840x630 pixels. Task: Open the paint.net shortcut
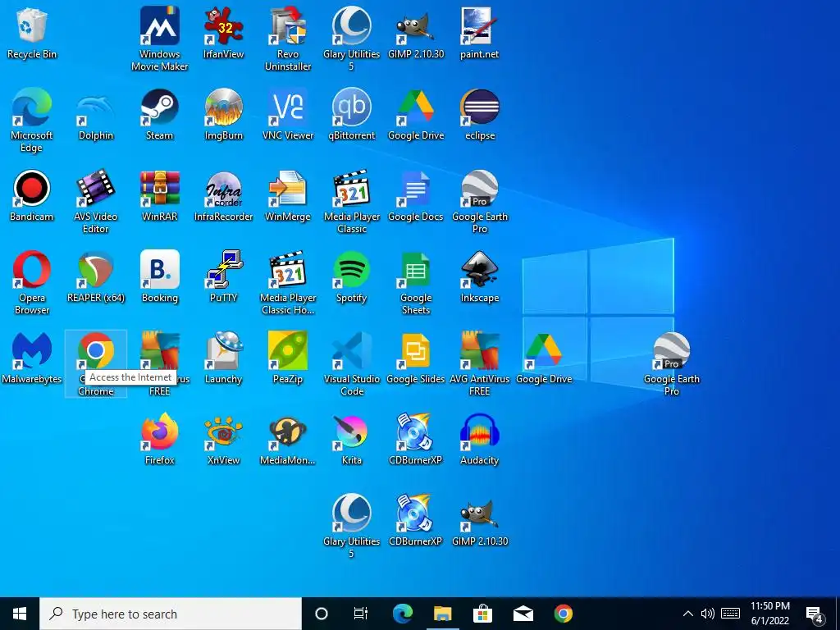[479, 32]
